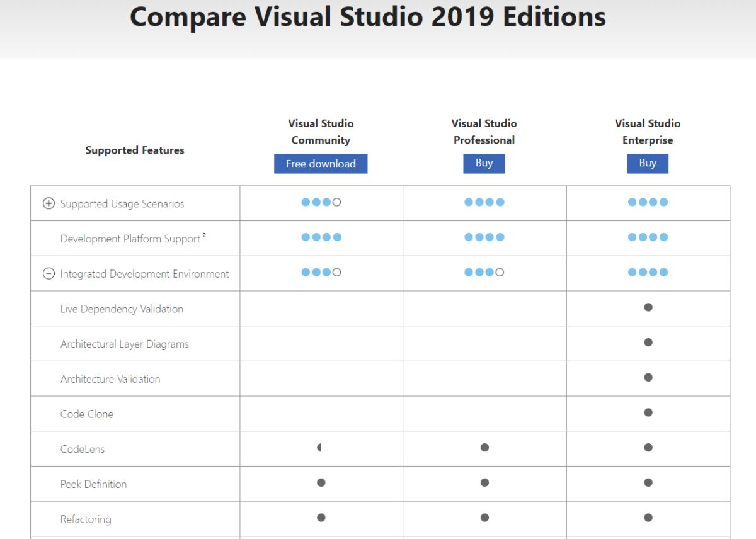Click the Architecture Validation row label
756x539 pixels.
[x=110, y=379]
